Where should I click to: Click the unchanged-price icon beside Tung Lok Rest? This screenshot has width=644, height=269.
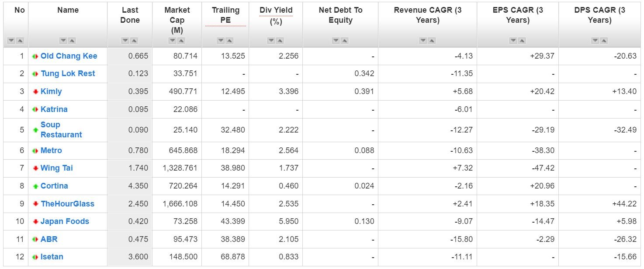(x=35, y=74)
